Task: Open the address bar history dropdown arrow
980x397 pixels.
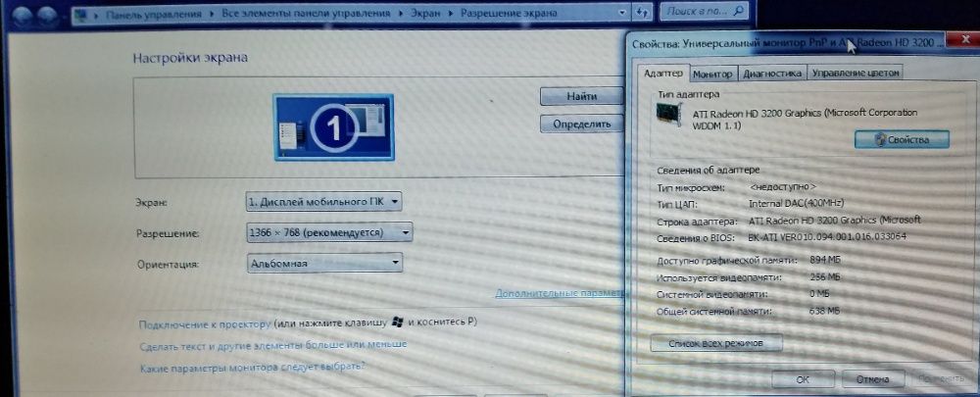Action: (x=620, y=13)
